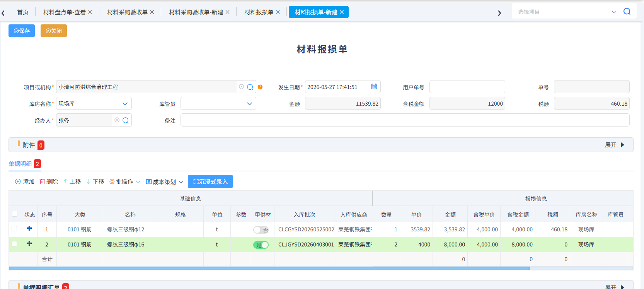Click the 关闭 button
644x289 pixels.
[x=54, y=31]
